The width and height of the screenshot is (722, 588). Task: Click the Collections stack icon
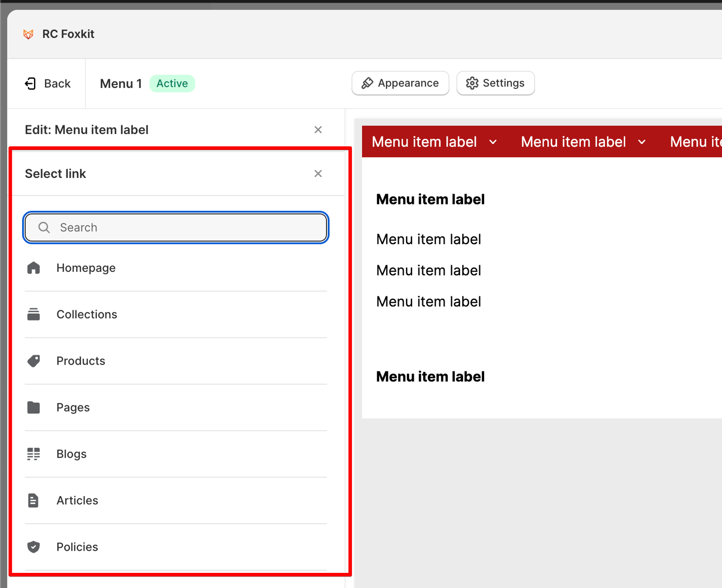34,315
